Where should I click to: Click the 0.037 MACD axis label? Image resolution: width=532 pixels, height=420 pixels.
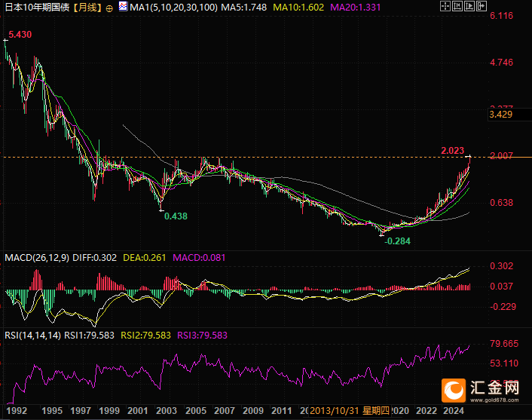(501, 287)
